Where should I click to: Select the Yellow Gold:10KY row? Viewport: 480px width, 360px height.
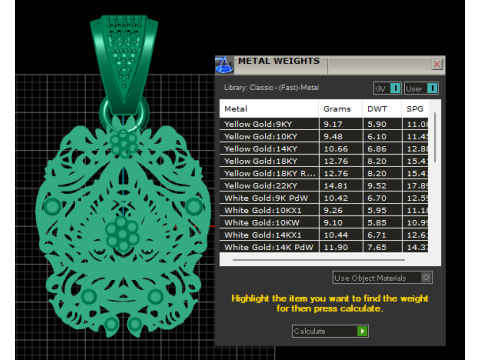[x=324, y=136]
